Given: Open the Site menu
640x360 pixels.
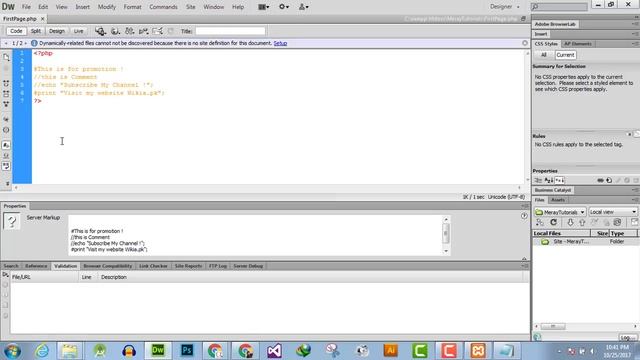Looking at the screenshot, I should 191,7.
